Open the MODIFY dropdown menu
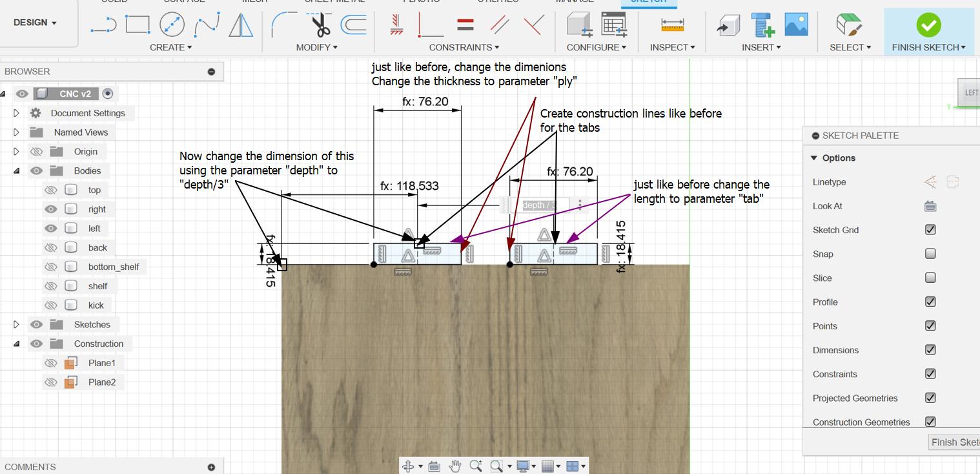 317,47
